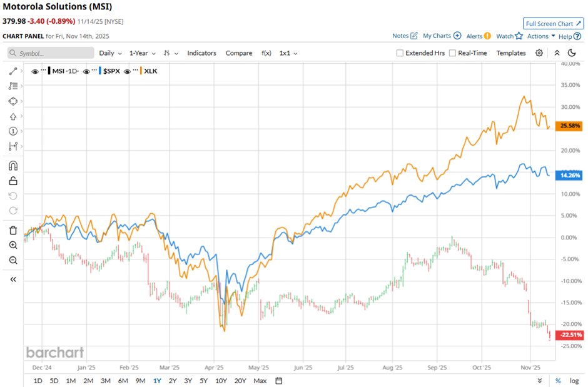This screenshot has height=387, width=588.
Task: Select the Max range tab
Action: (x=260, y=381)
